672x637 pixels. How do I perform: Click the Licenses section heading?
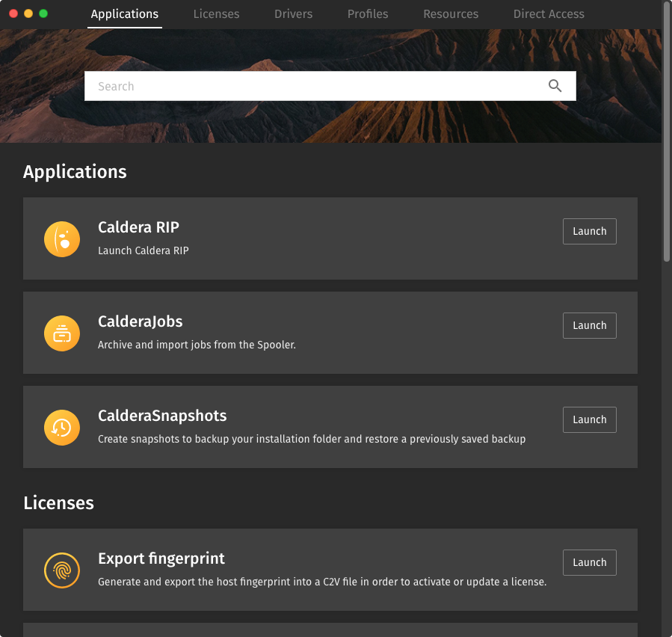coord(59,503)
